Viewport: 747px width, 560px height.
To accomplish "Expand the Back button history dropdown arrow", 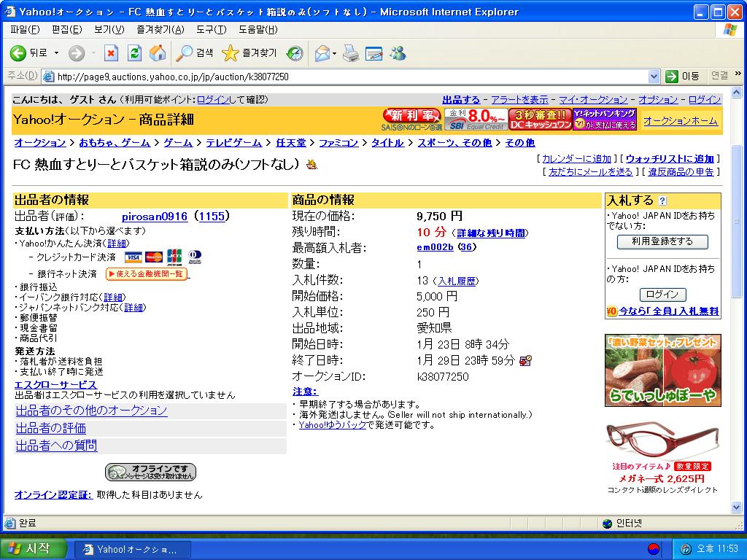I will pos(56,53).
